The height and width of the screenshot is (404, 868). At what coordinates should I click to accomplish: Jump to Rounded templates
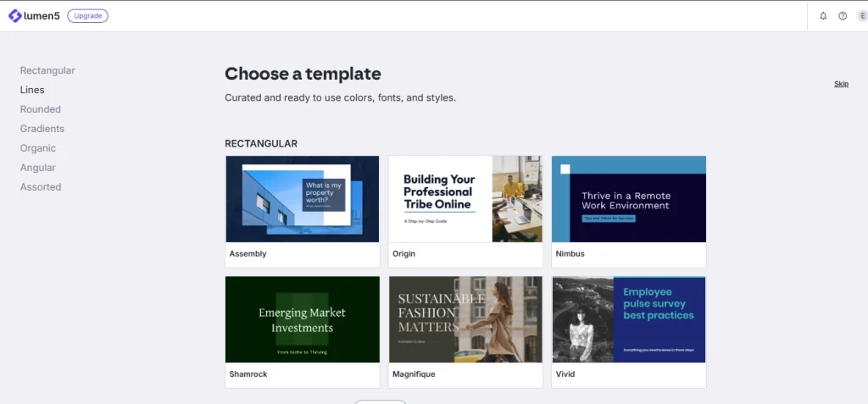coord(41,109)
